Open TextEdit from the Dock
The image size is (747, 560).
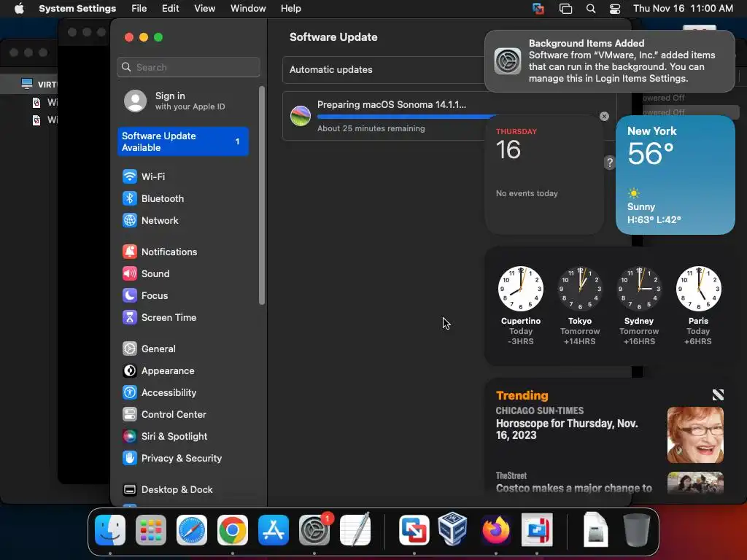pos(355,529)
